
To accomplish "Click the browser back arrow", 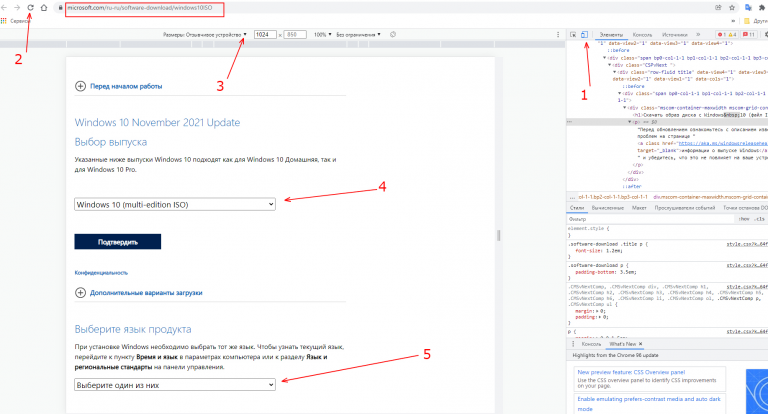I will tap(4, 7).
